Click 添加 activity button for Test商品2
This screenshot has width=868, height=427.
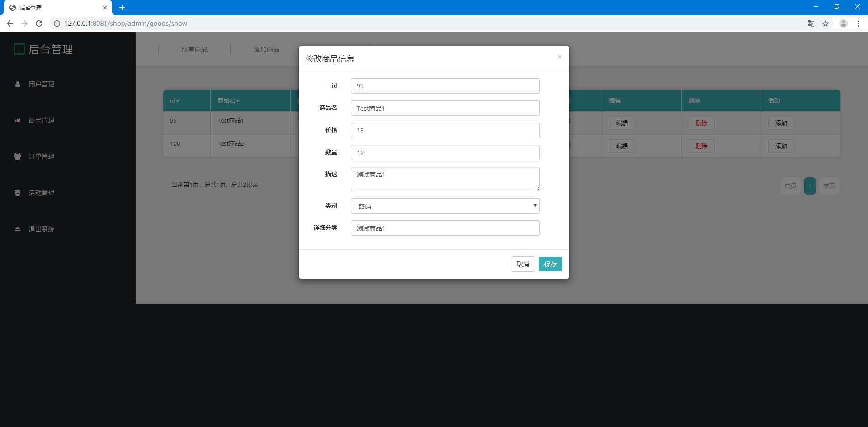(x=781, y=146)
